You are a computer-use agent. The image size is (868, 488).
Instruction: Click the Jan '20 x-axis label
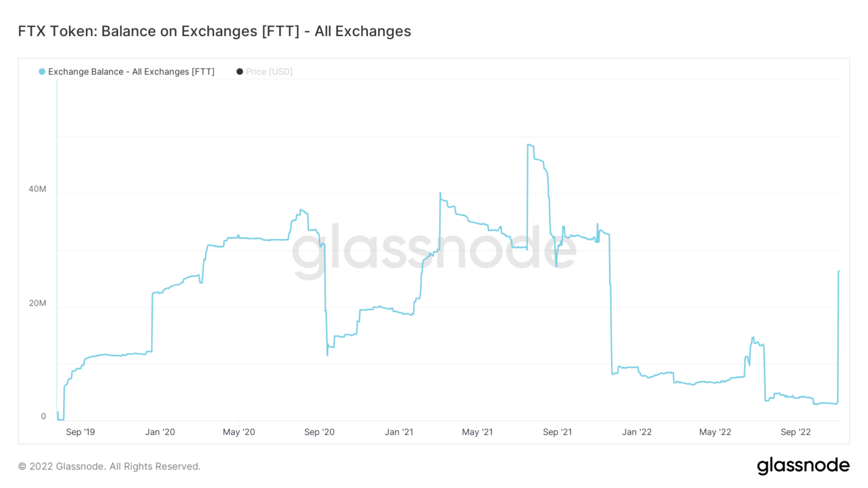160,432
